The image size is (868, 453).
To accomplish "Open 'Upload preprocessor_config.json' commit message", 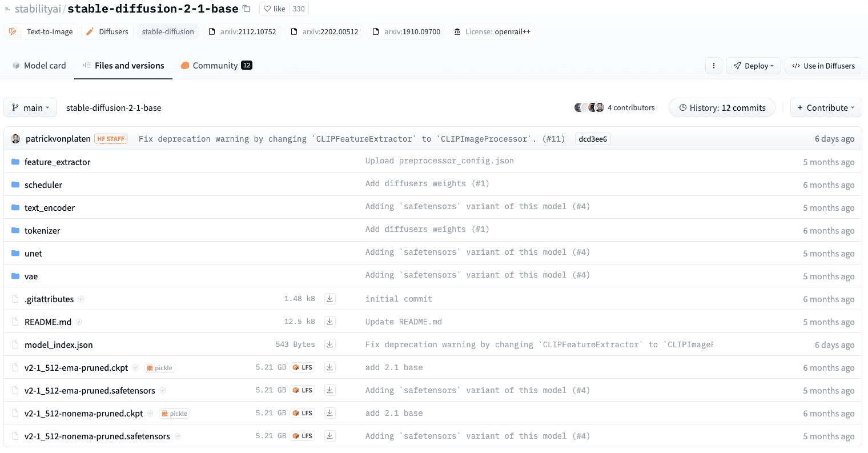I will (440, 161).
